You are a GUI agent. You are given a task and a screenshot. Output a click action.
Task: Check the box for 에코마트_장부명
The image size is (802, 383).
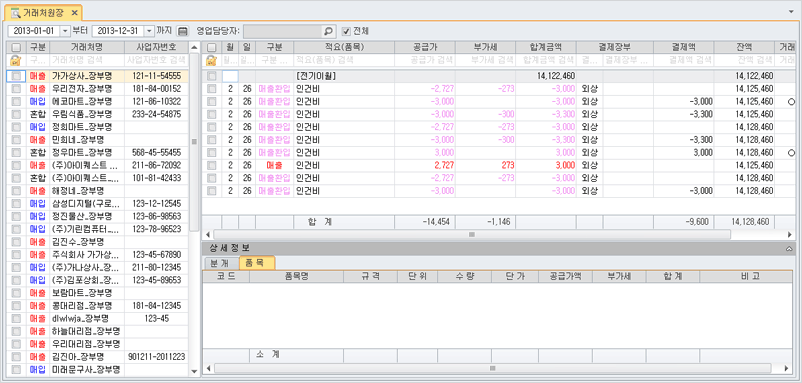(x=16, y=101)
